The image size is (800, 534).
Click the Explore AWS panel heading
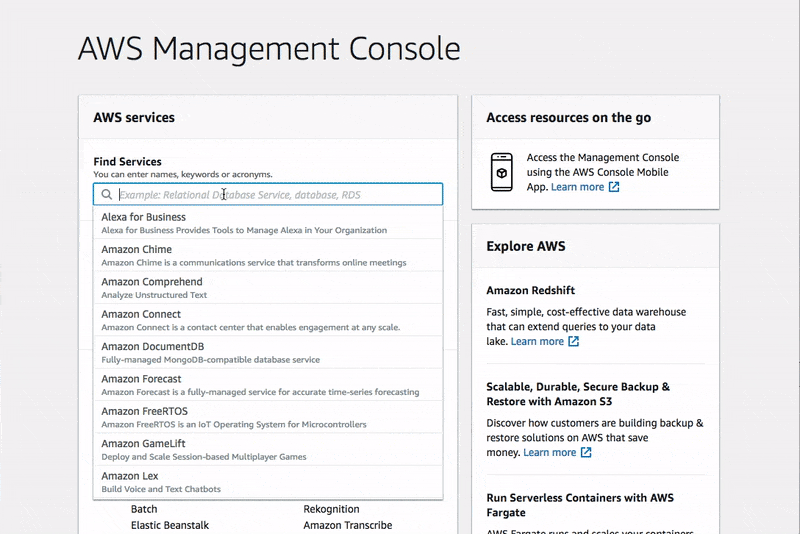pyautogui.click(x=526, y=246)
